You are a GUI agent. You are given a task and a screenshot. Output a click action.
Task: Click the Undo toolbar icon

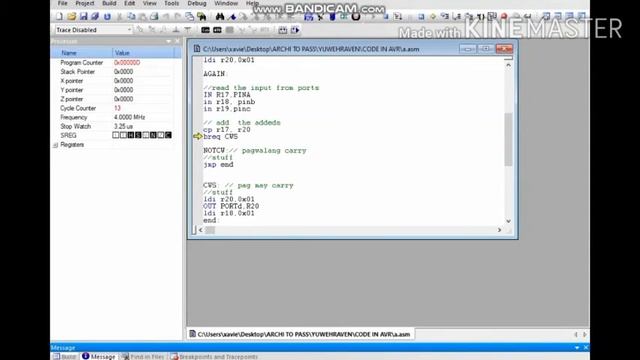point(166,16)
